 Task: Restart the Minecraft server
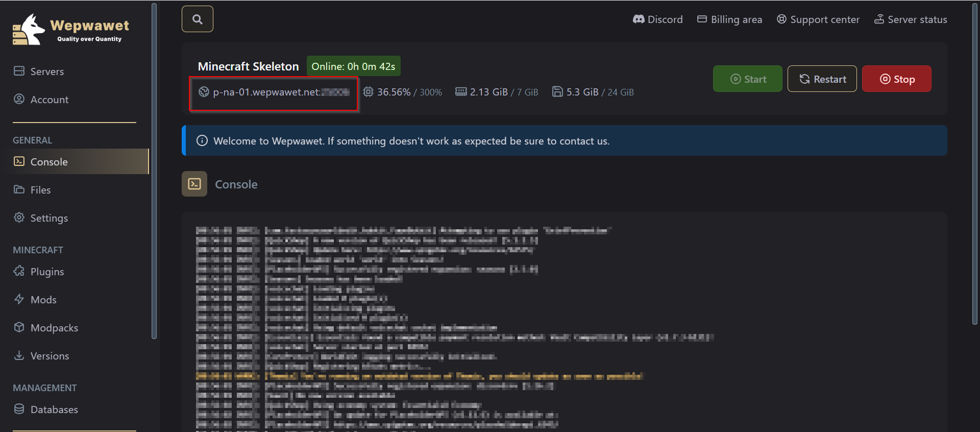(x=822, y=79)
